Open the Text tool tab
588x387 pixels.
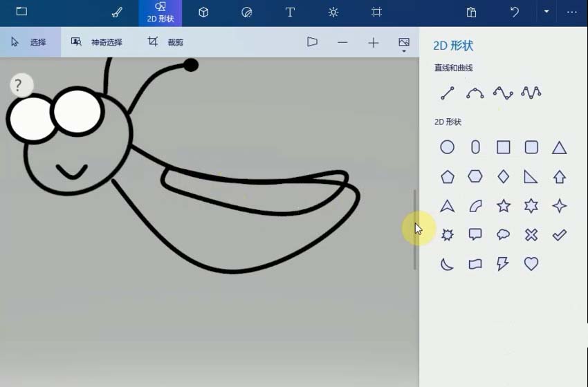click(289, 12)
